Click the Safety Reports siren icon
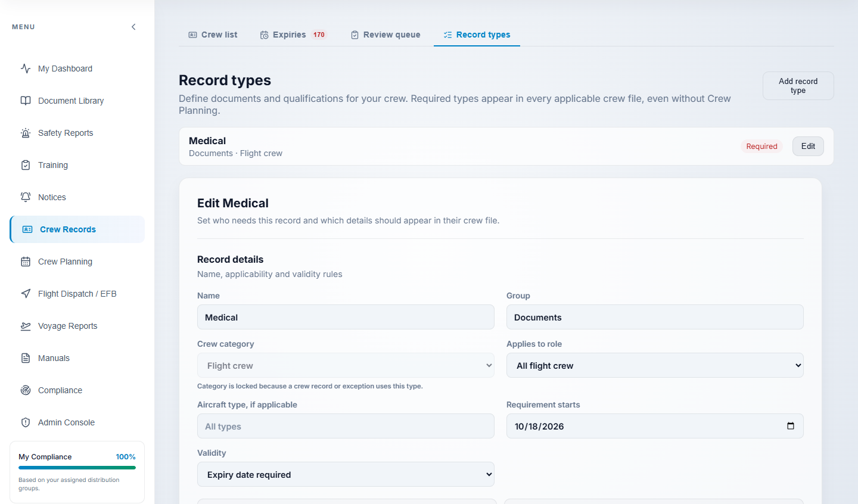Screen dimensions: 858x504 [26, 133]
